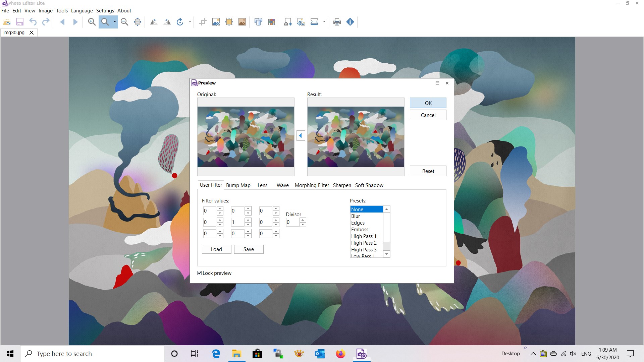Increase the Divisor value with up arrow
Image resolution: width=644 pixels, height=362 pixels.
pos(303,220)
